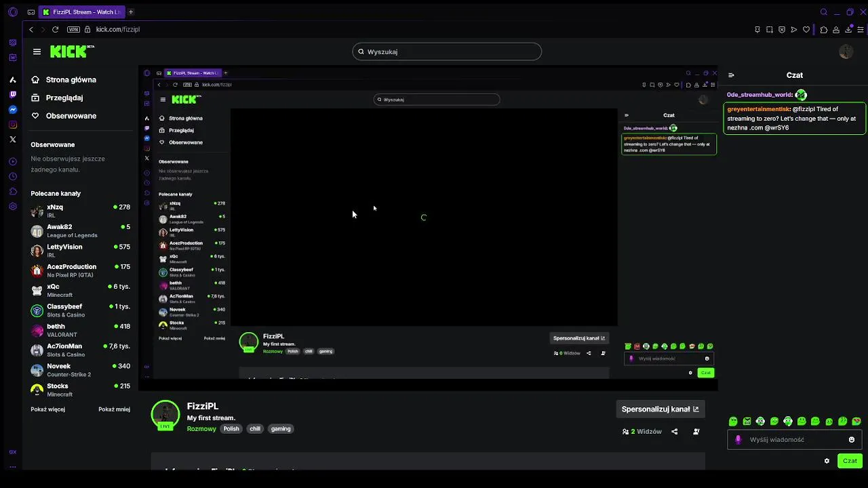Select the gaming tag
The image size is (868, 488).
coord(281,428)
